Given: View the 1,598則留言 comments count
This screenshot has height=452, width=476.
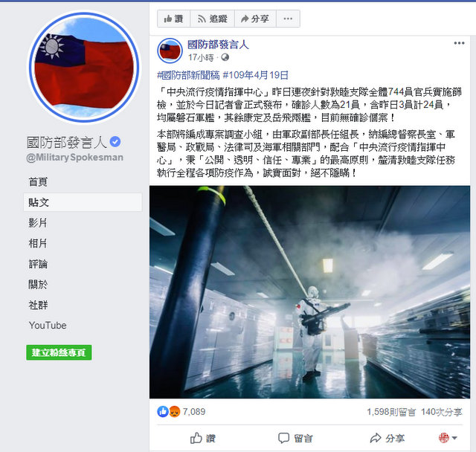Looking at the screenshot, I should 391,412.
